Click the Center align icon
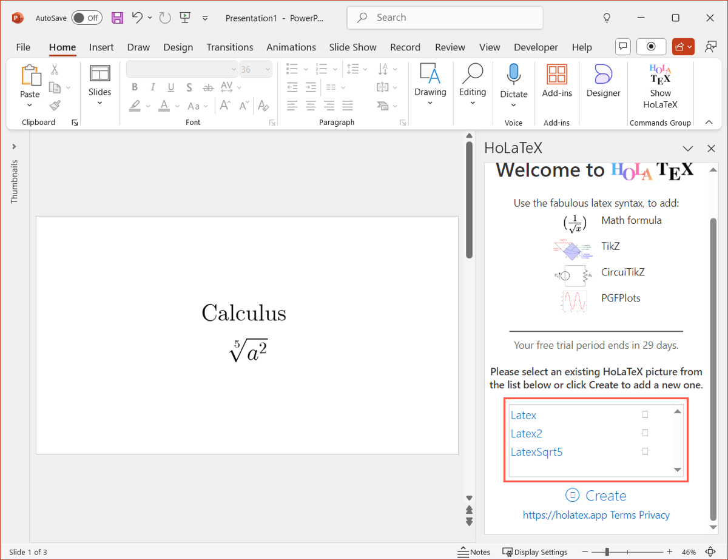 (x=311, y=106)
